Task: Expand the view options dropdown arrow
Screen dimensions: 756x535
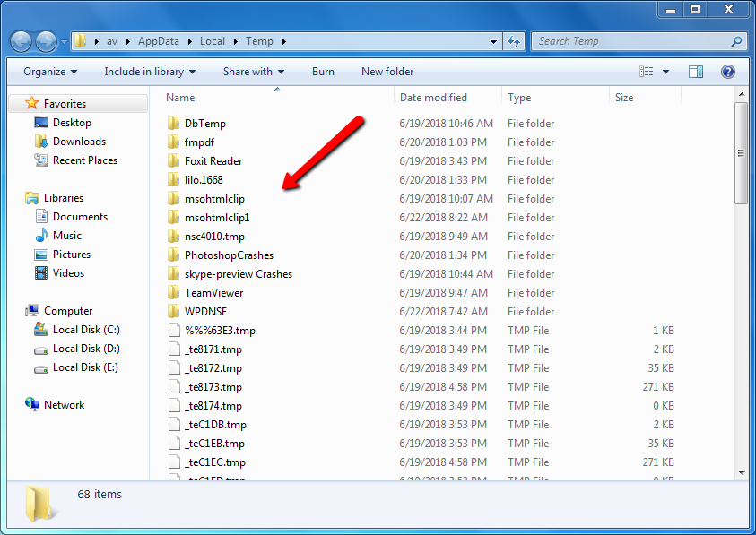Action: coord(665,72)
